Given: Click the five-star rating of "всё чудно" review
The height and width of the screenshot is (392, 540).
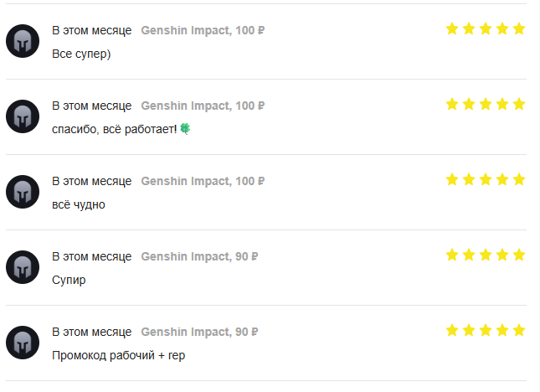Looking at the screenshot, I should point(486,180).
